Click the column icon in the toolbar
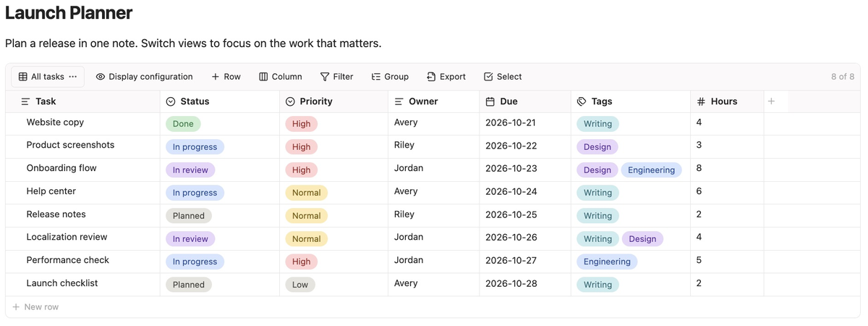 [263, 77]
